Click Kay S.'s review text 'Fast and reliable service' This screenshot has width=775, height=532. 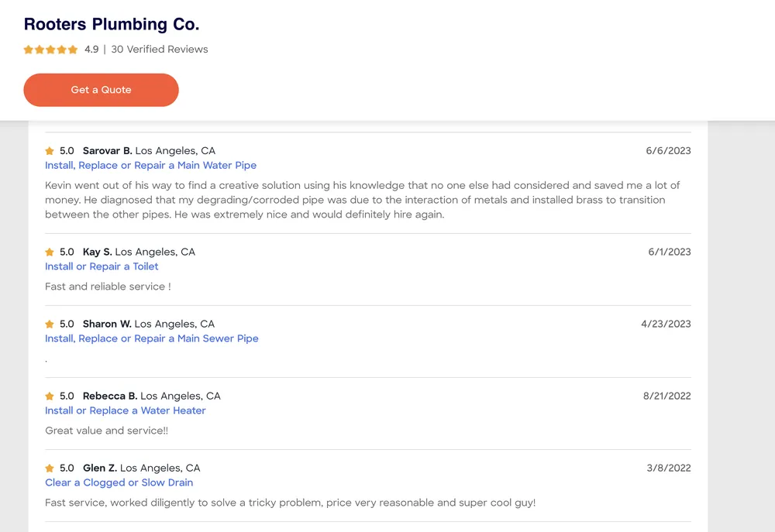point(108,287)
